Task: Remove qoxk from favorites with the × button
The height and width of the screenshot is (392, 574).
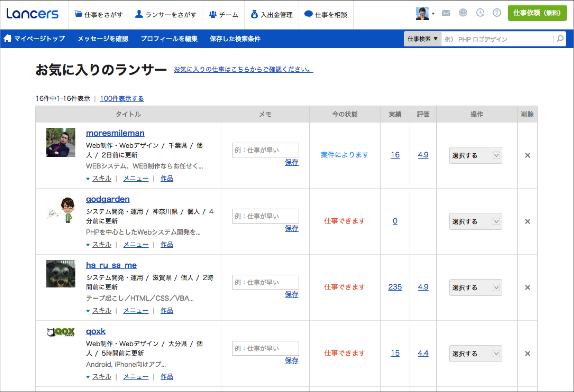Action: 528,353
